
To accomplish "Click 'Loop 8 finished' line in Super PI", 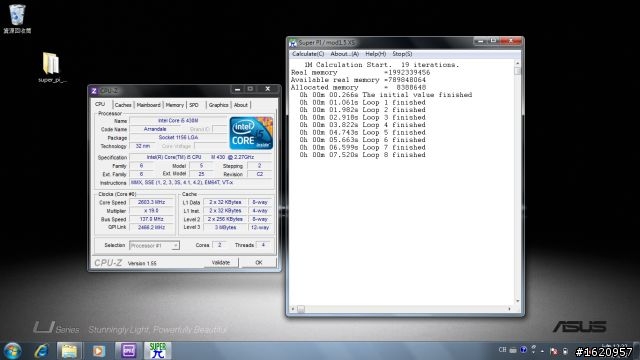I will 362,155.
